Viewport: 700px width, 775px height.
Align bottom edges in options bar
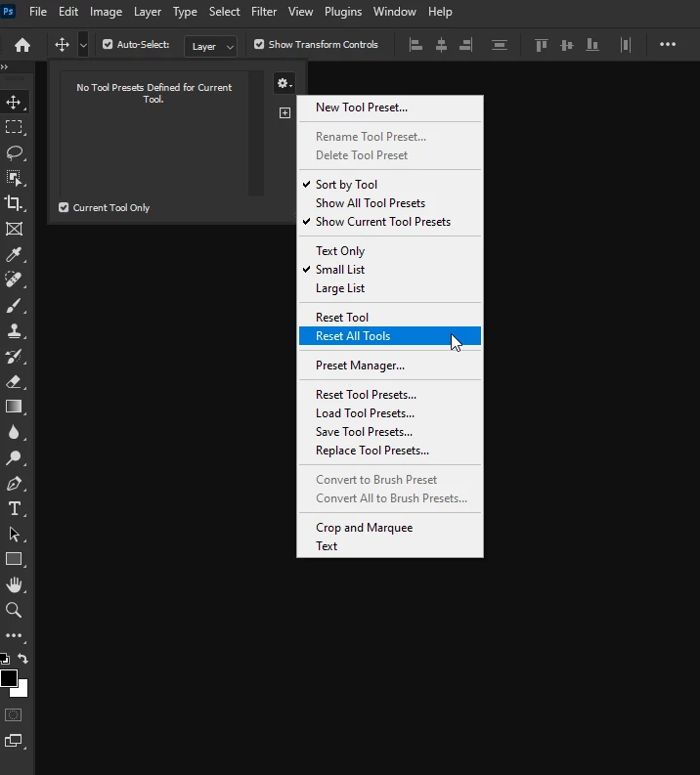click(x=591, y=45)
